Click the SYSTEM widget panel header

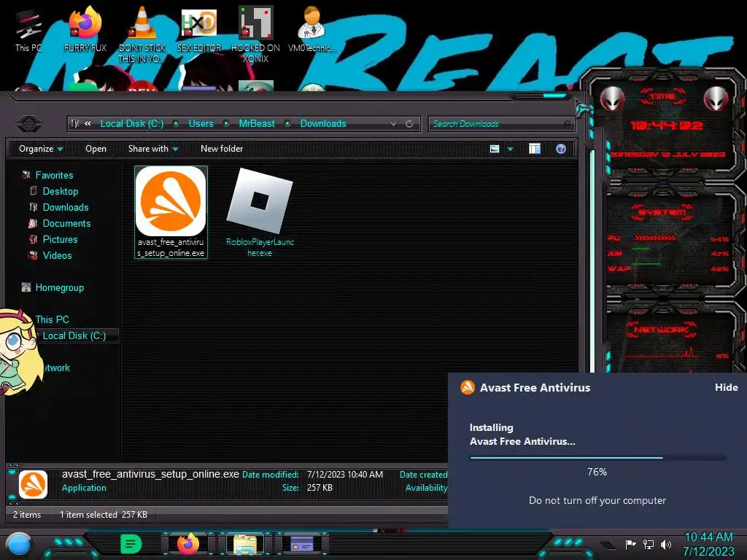pyautogui.click(x=662, y=212)
